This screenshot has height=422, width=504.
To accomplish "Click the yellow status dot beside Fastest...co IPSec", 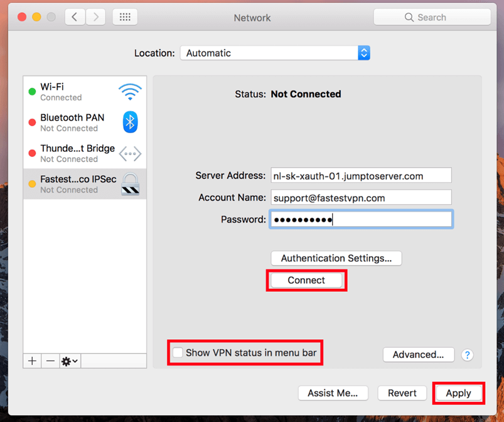I will coord(32,184).
